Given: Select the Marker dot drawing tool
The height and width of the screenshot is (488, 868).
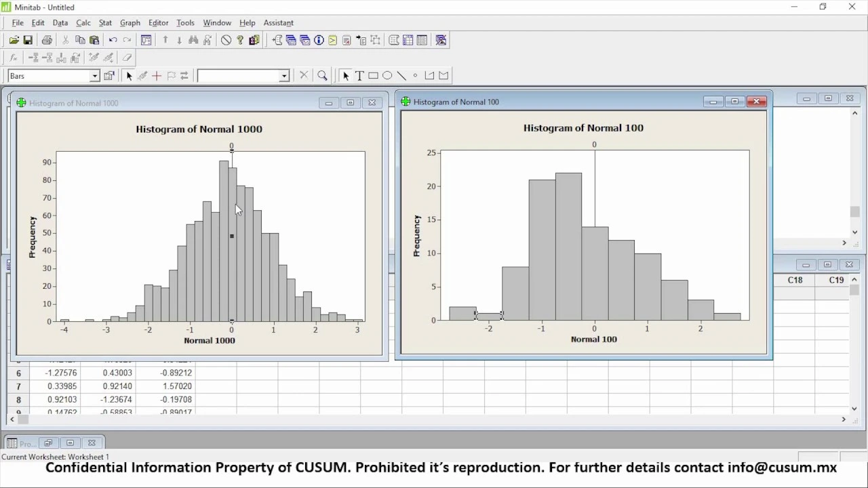Looking at the screenshot, I should (415, 76).
